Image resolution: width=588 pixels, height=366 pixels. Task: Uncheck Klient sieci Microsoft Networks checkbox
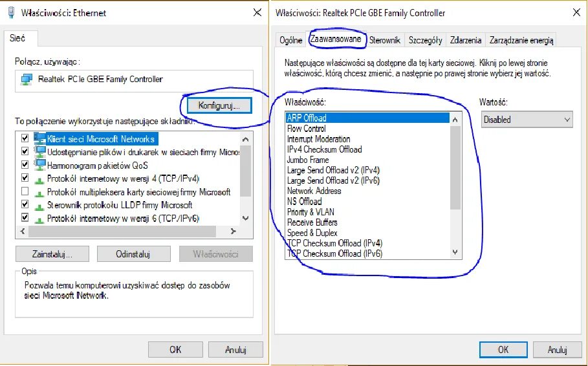(x=25, y=138)
